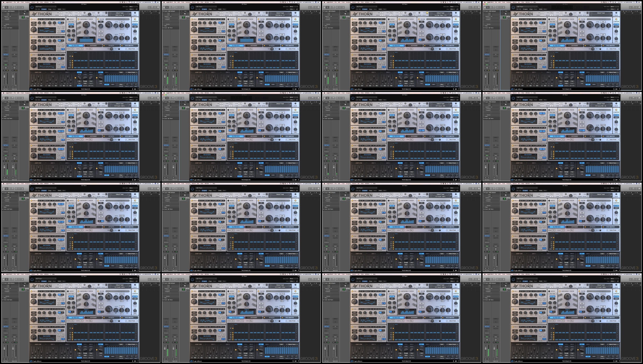In the OSC2 Octave frame, open the White Noise selector
Screen dimensions: 643x364
(71, 22)
